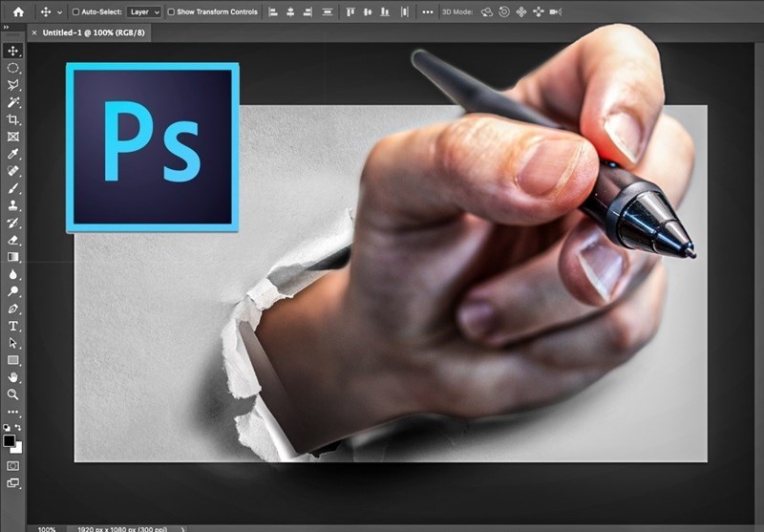Reset default foreground and background colors
Viewport: 764px width, 532px height.
(7, 427)
